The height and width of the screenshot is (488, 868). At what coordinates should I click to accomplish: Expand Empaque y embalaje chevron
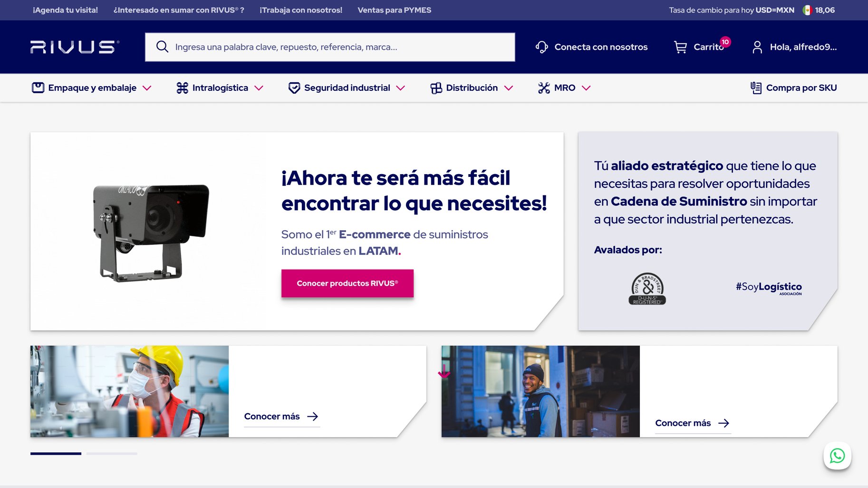[x=147, y=88]
